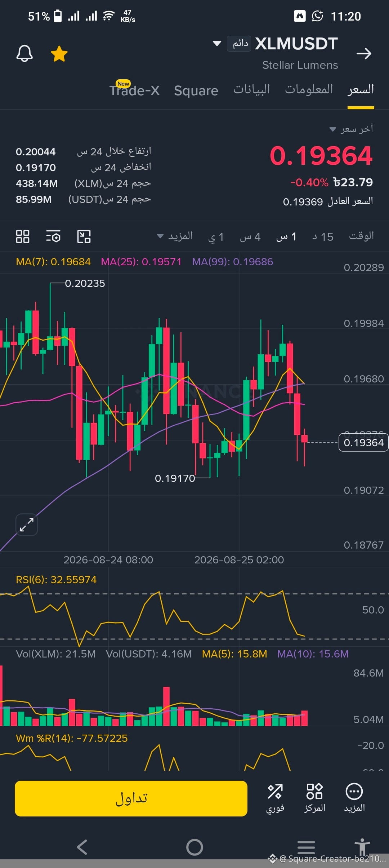Tap the 0.20235 high marker on chart
The width and height of the screenshot is (389, 868).
pos(85,283)
